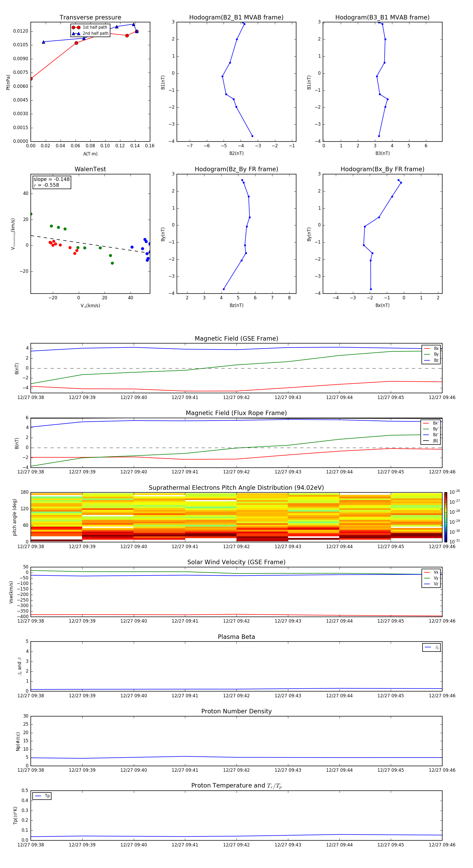Click the Hodogram(Bz_By FR frame) title
The height and width of the screenshot is (868, 473).
[x=236, y=169]
